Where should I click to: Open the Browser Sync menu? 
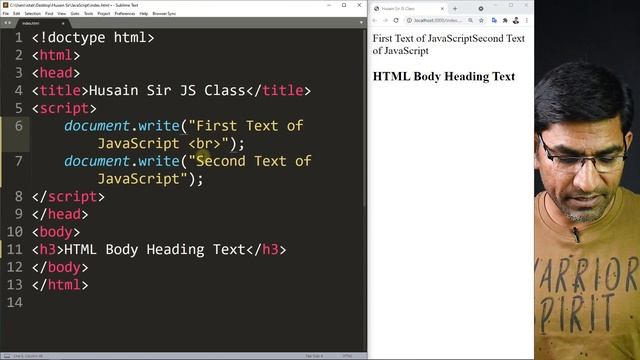[164, 13]
